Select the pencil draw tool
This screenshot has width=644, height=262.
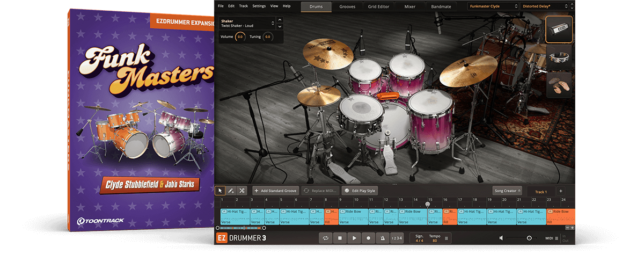coord(231,191)
